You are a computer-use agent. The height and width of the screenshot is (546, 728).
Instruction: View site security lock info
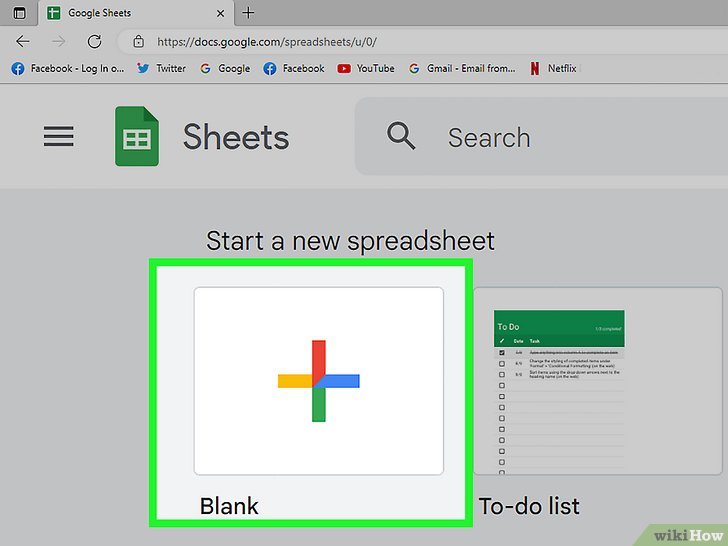[138, 41]
